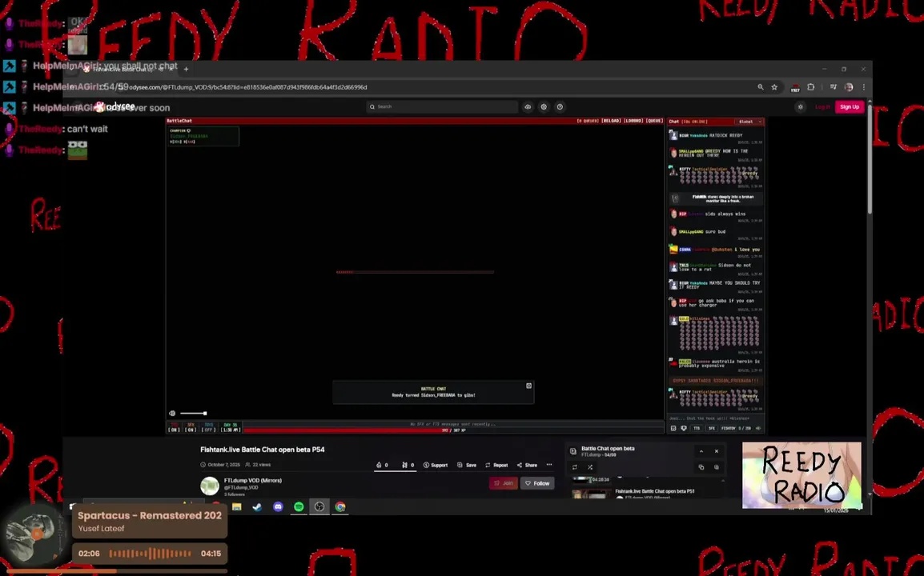Viewport: 924px width, 576px height.
Task: Collapse the Battle Chat open beta playlist panel
Action: tap(701, 451)
